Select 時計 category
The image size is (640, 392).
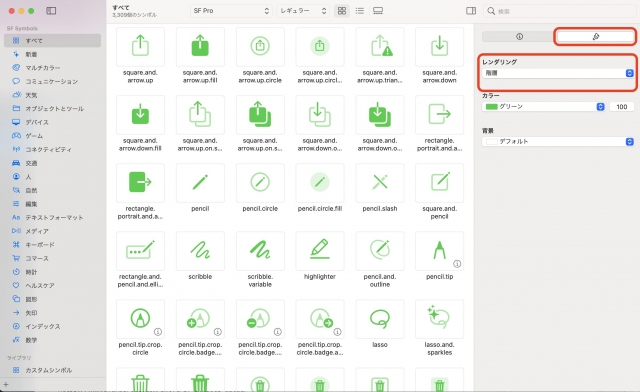tap(53, 272)
